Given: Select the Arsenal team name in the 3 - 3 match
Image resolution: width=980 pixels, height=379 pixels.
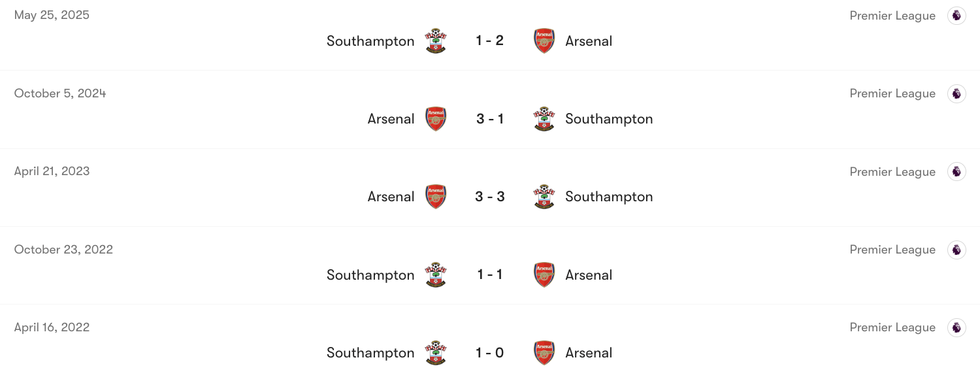Looking at the screenshot, I should 391,196.
